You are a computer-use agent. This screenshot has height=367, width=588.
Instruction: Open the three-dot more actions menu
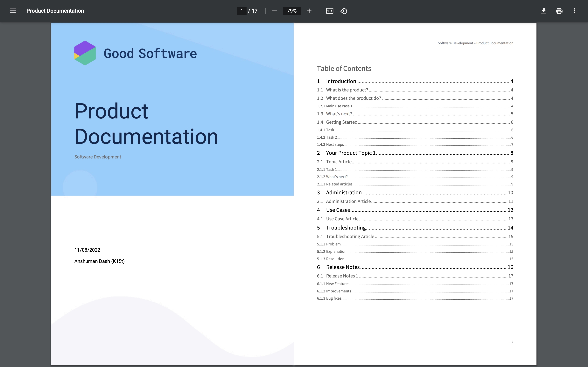tap(575, 11)
